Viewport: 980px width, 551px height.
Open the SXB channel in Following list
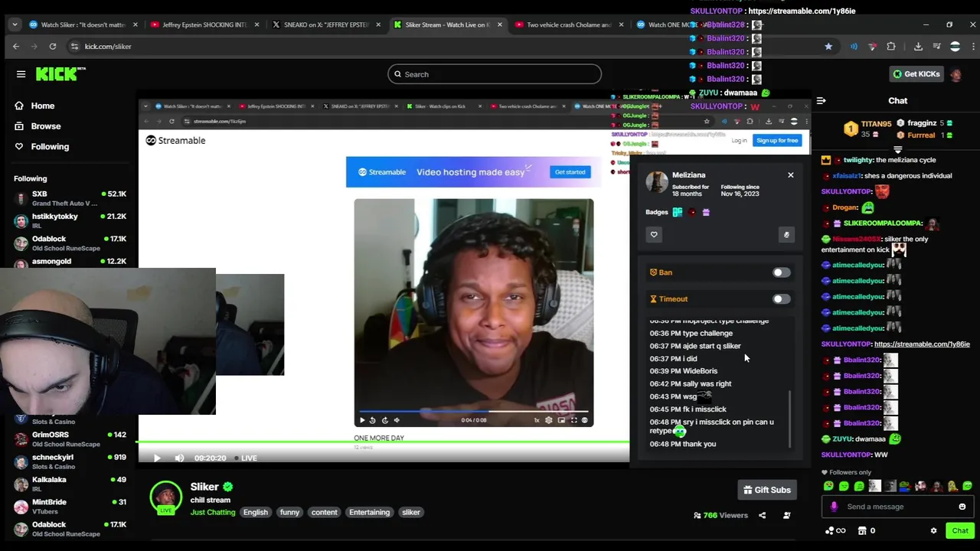coord(69,198)
